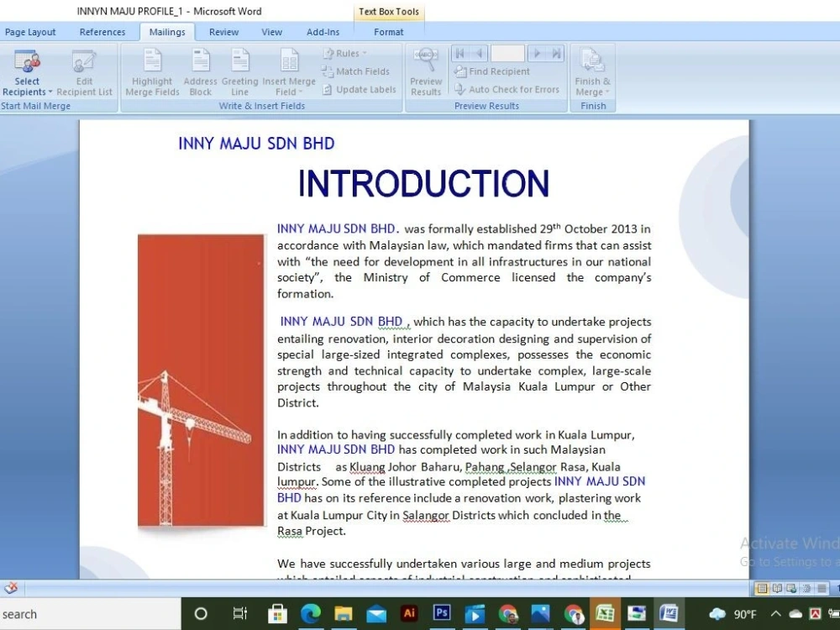
Task: Click Update Labels
Action: pos(360,90)
